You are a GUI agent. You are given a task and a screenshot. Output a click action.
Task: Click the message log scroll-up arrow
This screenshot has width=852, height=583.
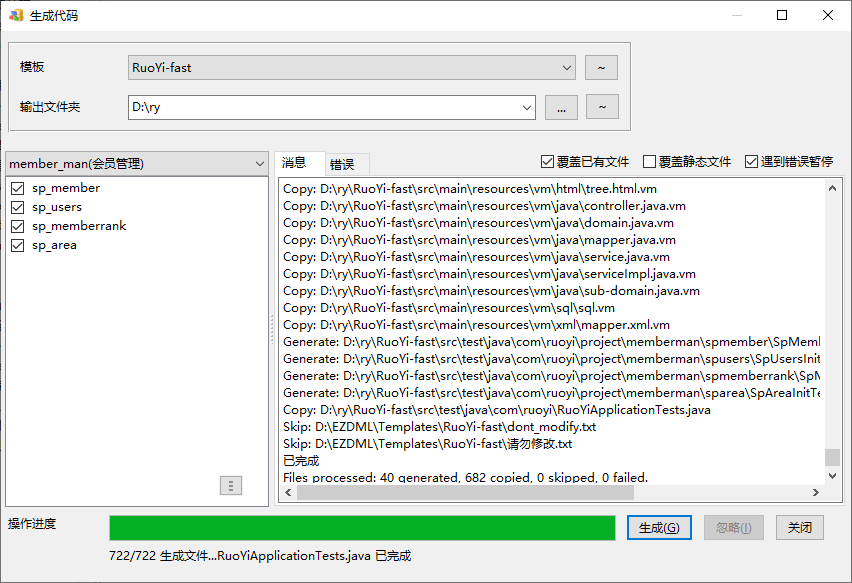pos(832,189)
